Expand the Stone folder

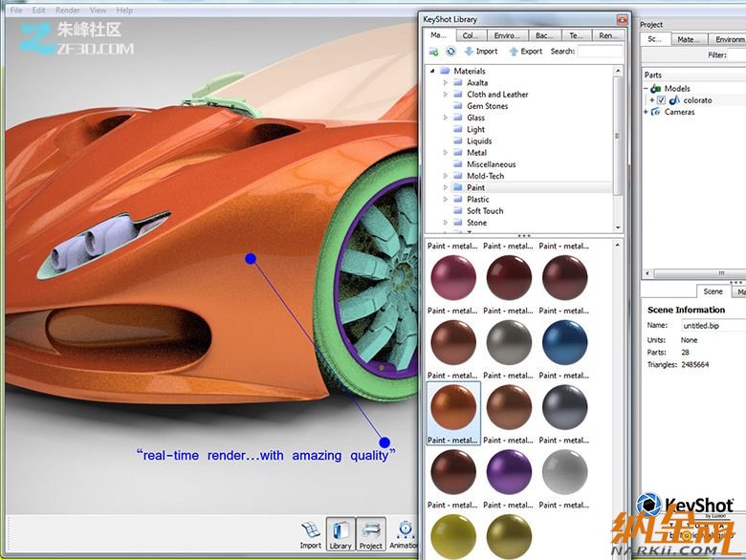click(446, 223)
